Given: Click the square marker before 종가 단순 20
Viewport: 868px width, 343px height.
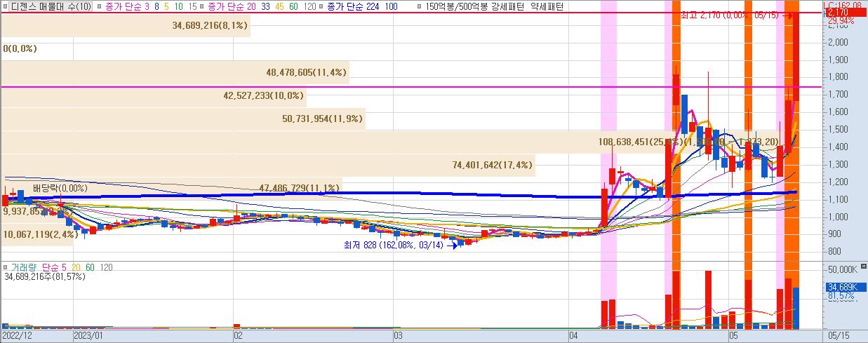Looking at the screenshot, I should [201, 6].
